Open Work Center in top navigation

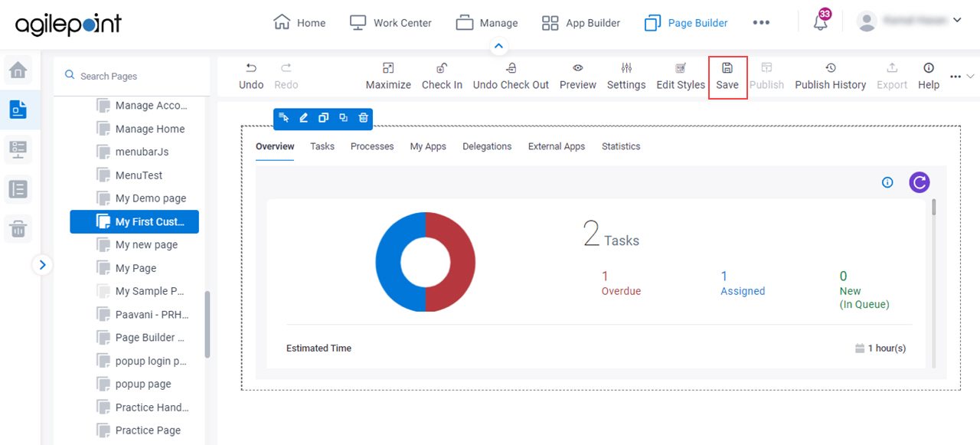(x=390, y=23)
